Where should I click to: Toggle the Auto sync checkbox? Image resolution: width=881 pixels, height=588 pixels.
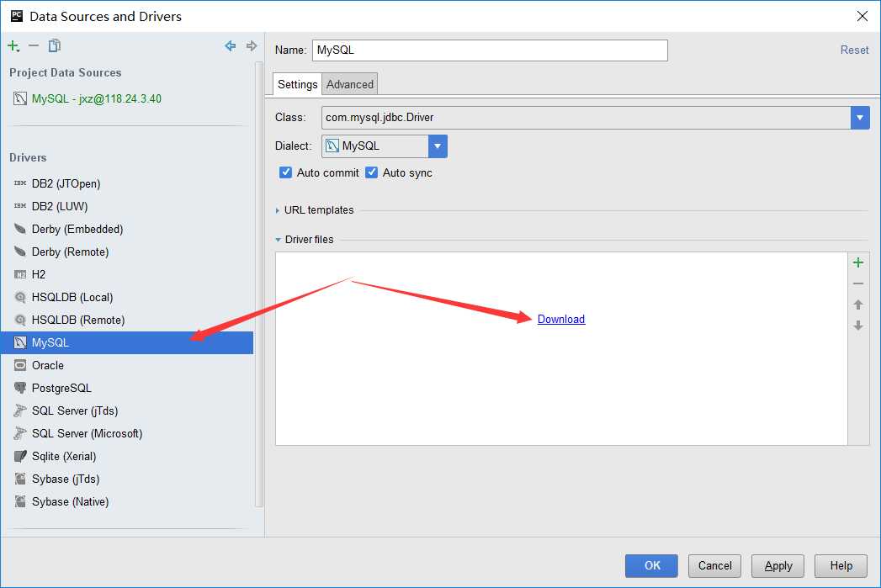[371, 172]
